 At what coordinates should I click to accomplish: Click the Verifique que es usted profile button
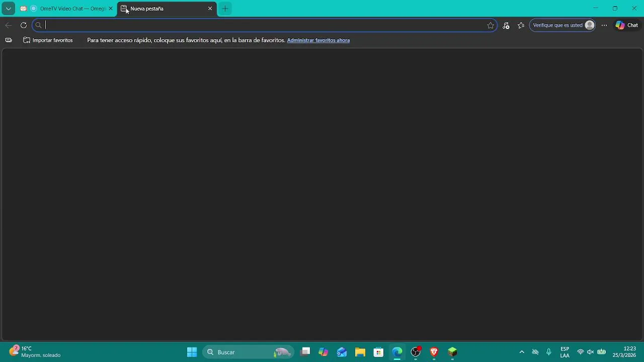coord(562,25)
